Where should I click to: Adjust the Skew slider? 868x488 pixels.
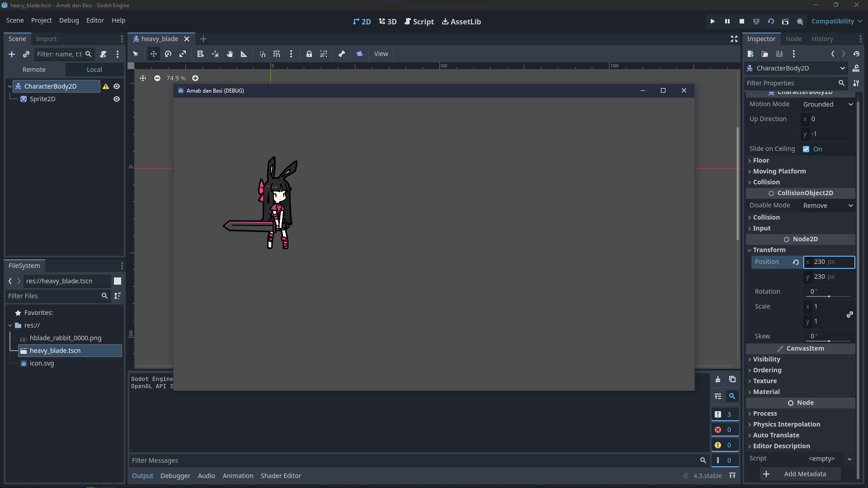829,341
